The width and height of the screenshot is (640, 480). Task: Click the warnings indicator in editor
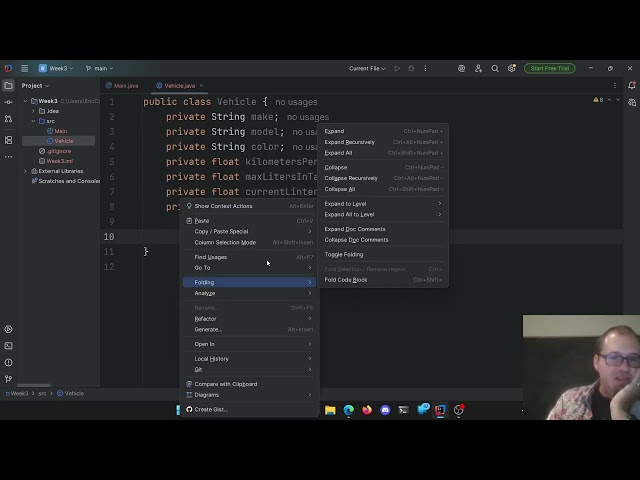pos(598,100)
